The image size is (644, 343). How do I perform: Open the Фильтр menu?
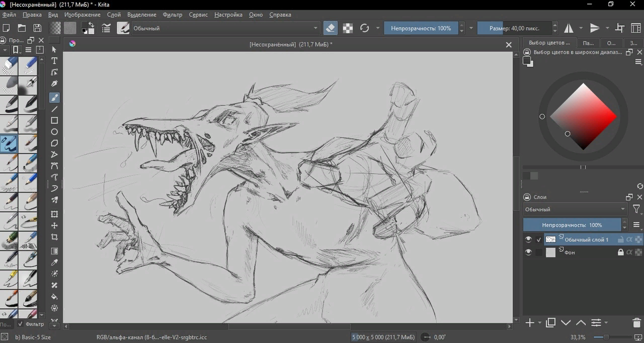[172, 15]
